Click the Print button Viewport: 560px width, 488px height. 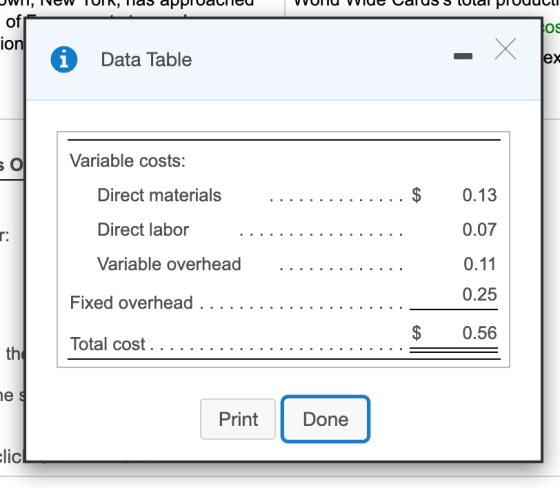click(x=238, y=419)
